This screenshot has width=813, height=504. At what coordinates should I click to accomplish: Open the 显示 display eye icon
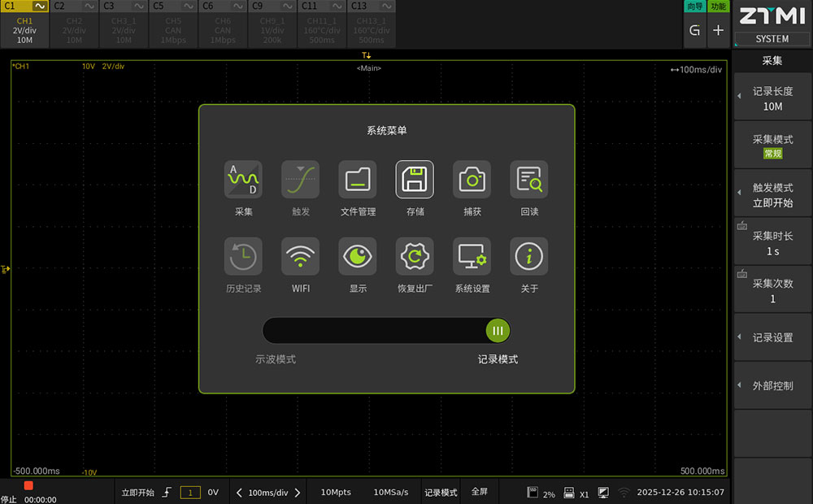[x=358, y=257]
